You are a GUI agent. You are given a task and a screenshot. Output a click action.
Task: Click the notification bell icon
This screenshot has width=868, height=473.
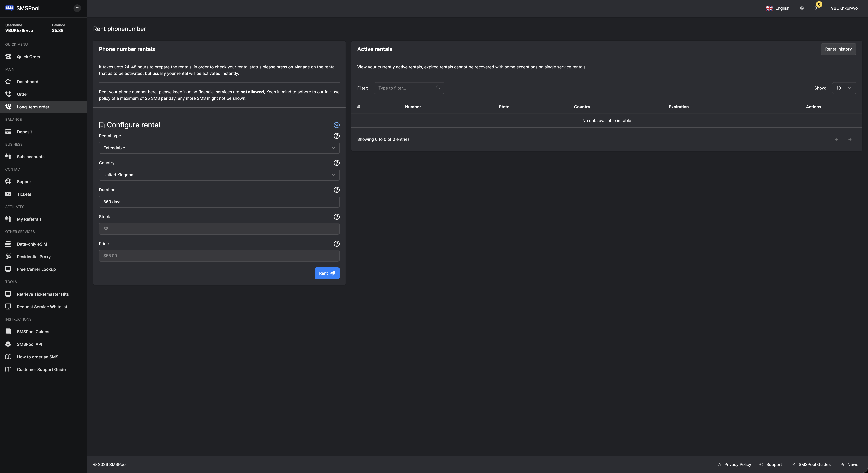(815, 8)
